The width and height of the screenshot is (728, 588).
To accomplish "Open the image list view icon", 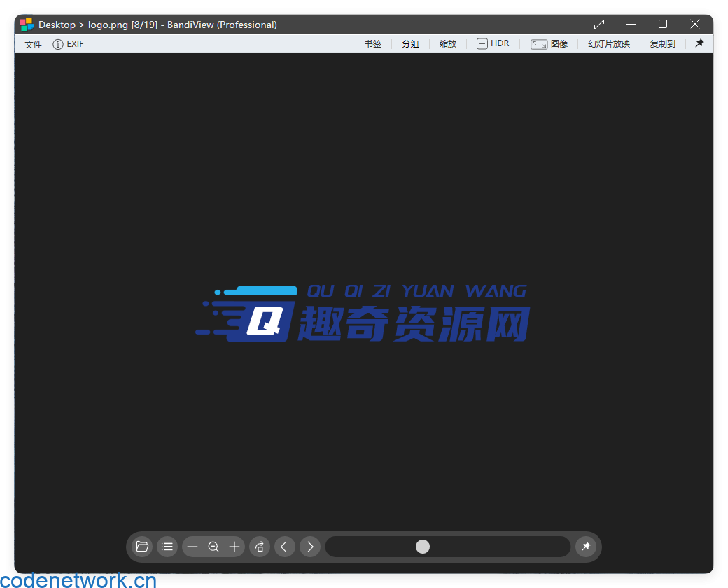I will 167,547.
